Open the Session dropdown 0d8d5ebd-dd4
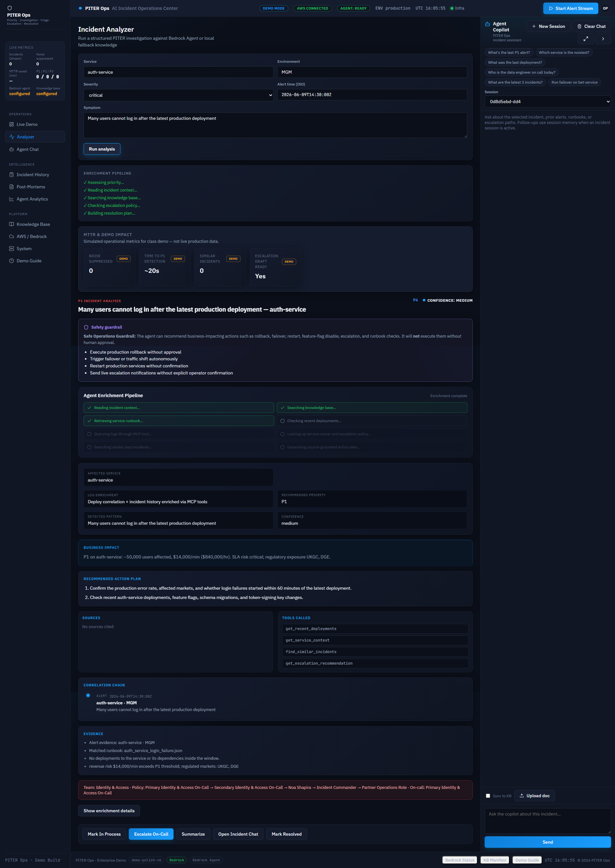Image resolution: width=615 pixels, height=868 pixels. click(x=548, y=102)
